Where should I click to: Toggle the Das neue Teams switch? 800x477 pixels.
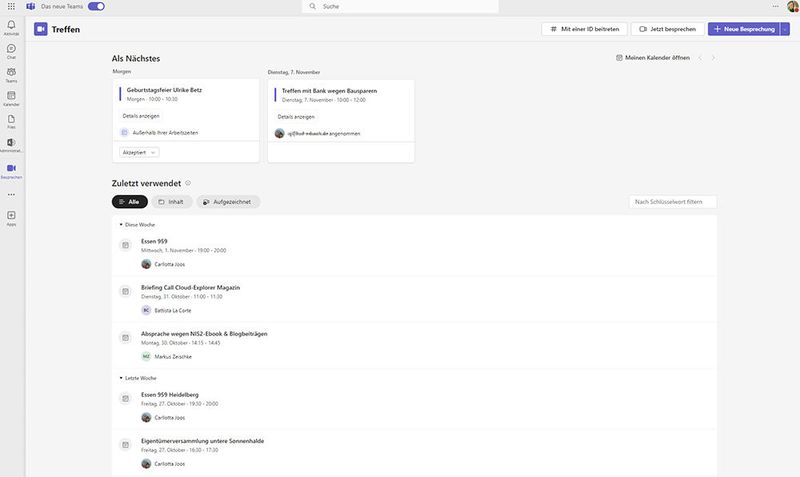[96, 6]
